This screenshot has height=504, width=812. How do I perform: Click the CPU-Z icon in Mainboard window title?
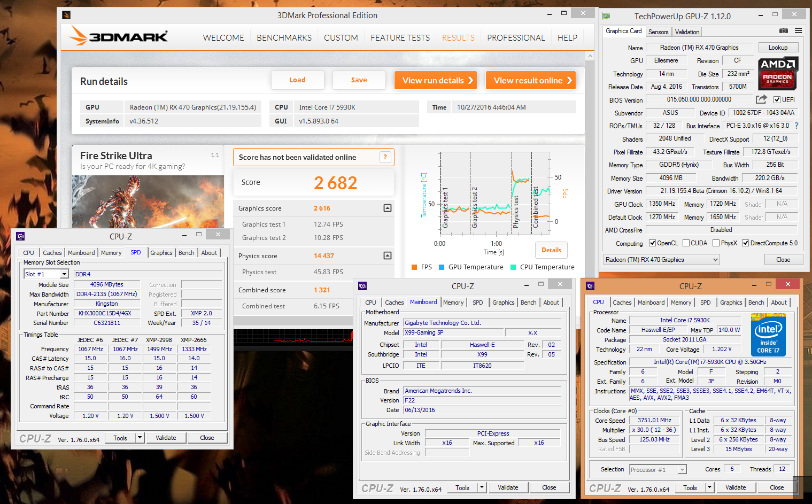click(x=362, y=286)
